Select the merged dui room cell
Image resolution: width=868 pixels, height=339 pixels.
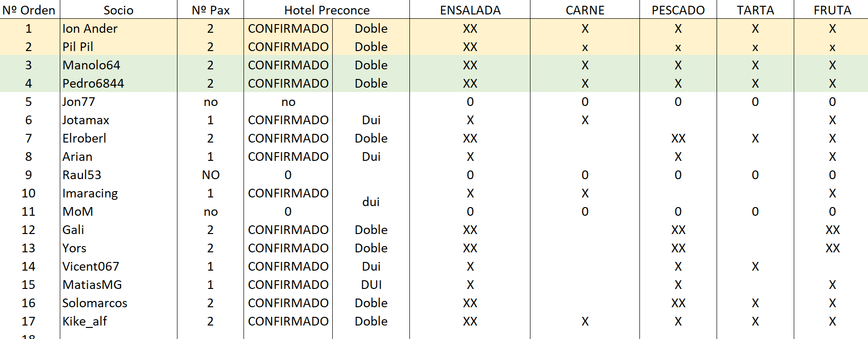[371, 202]
